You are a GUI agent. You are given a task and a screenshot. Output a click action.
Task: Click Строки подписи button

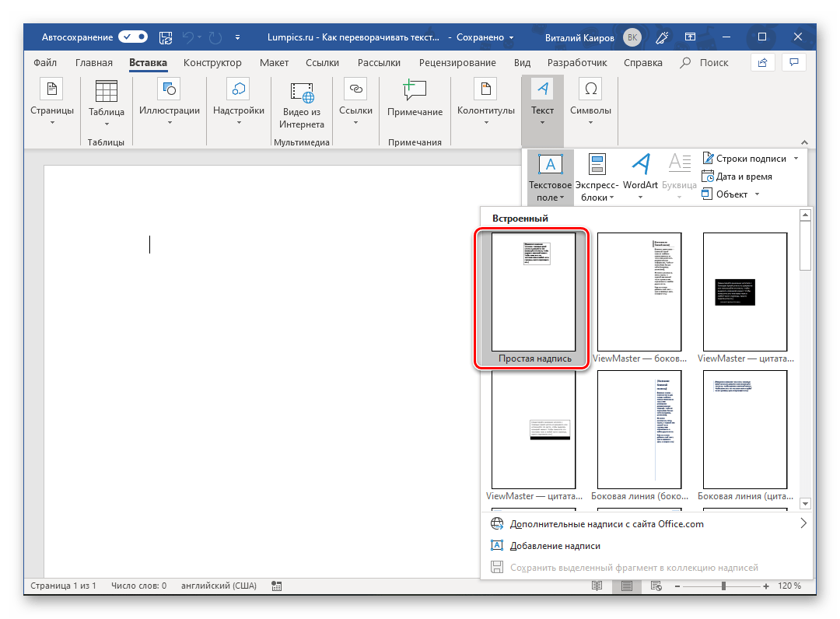(x=744, y=159)
